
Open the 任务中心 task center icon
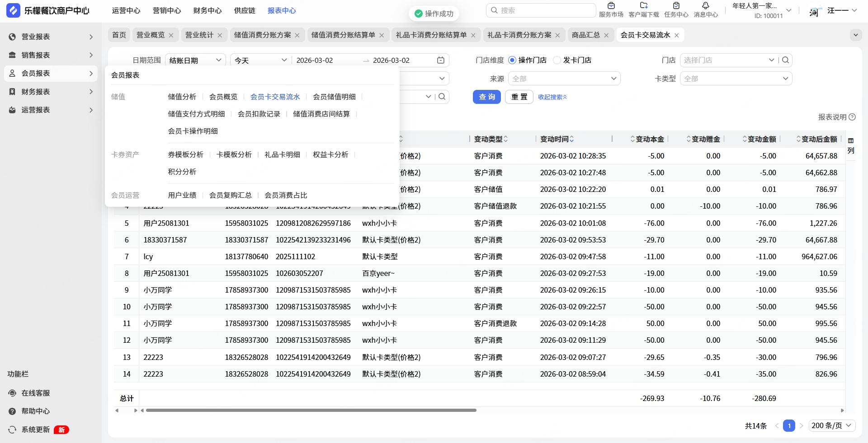pos(676,6)
